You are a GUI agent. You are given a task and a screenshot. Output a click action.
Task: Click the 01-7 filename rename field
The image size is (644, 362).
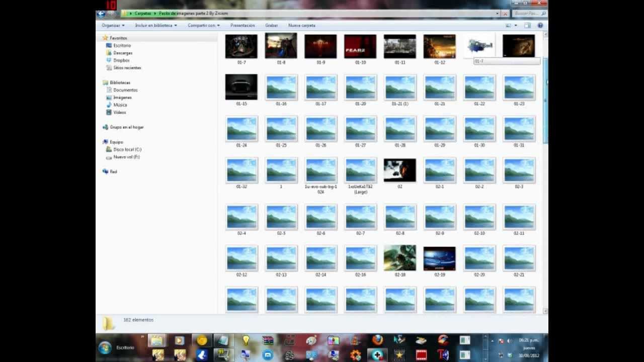507,61
